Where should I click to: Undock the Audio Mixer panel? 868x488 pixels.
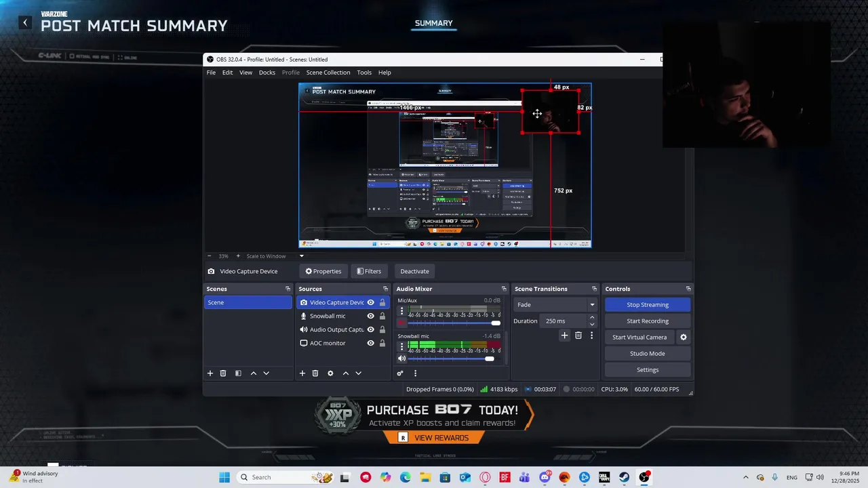(504, 289)
